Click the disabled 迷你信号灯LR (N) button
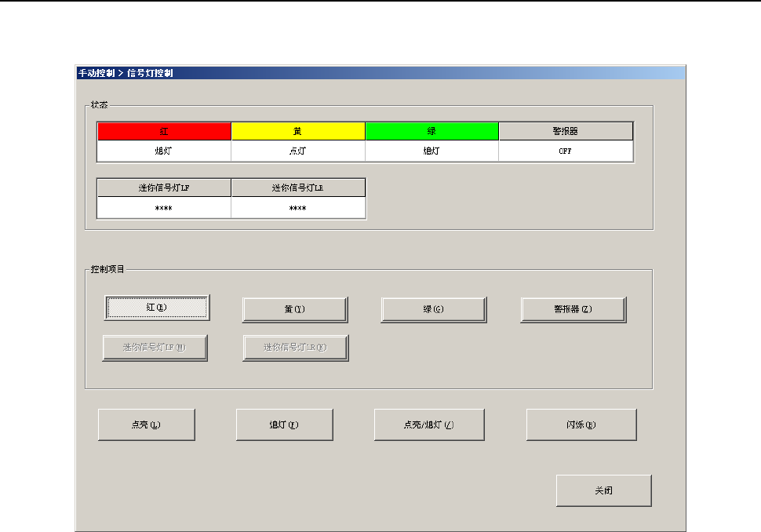761x532 pixels. click(296, 348)
